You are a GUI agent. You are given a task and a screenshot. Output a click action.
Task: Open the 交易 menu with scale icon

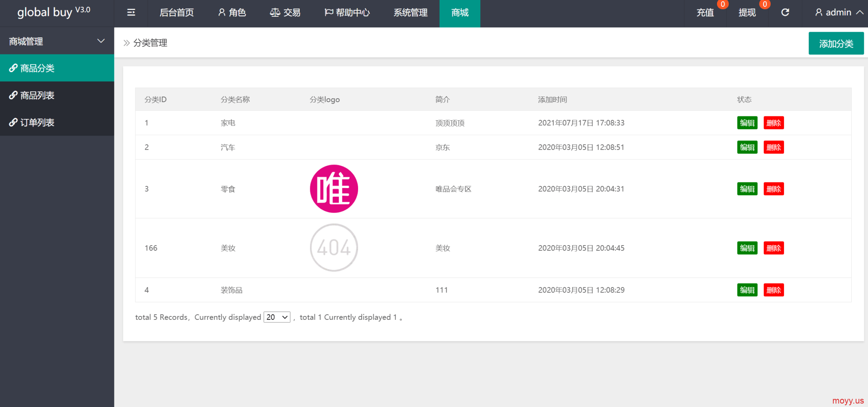pyautogui.click(x=285, y=13)
